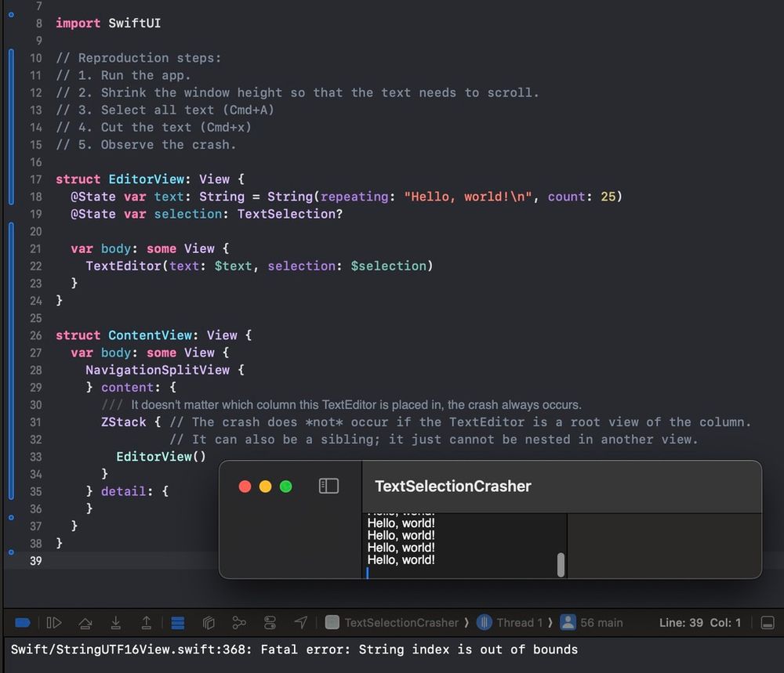Click the '// 5. Observe the crash.' comment
The width and height of the screenshot is (784, 673).
(x=146, y=144)
